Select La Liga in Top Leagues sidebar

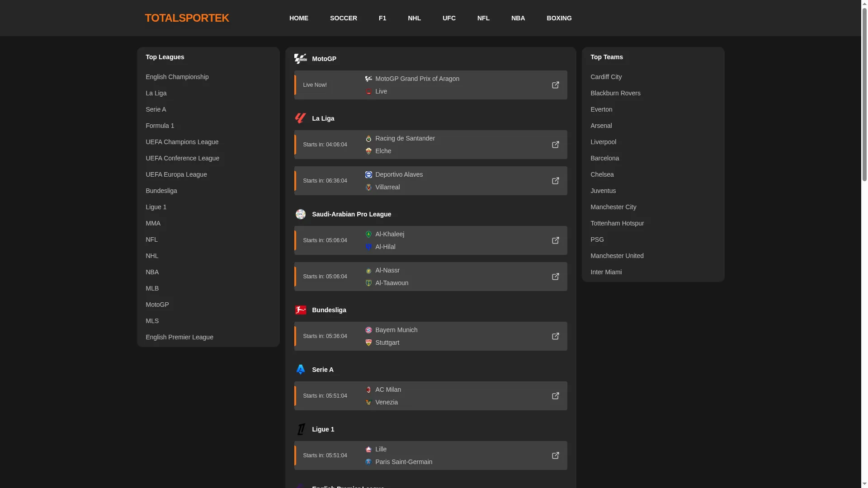(156, 93)
